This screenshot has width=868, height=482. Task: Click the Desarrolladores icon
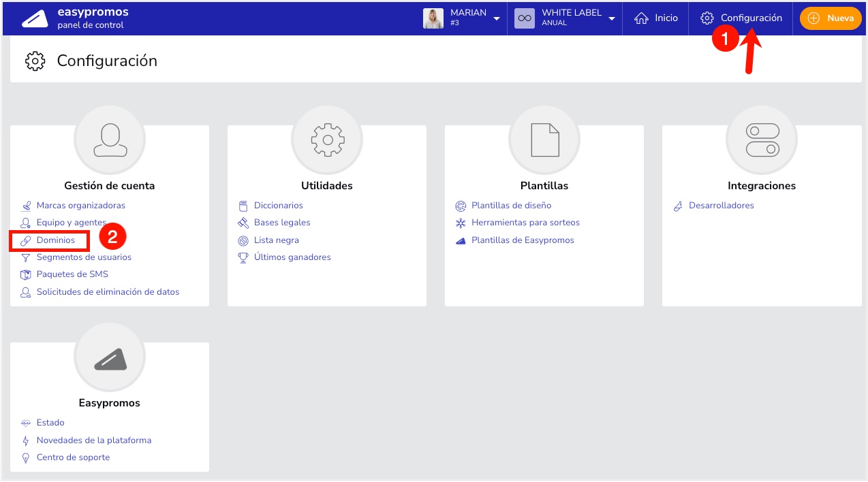pyautogui.click(x=678, y=206)
